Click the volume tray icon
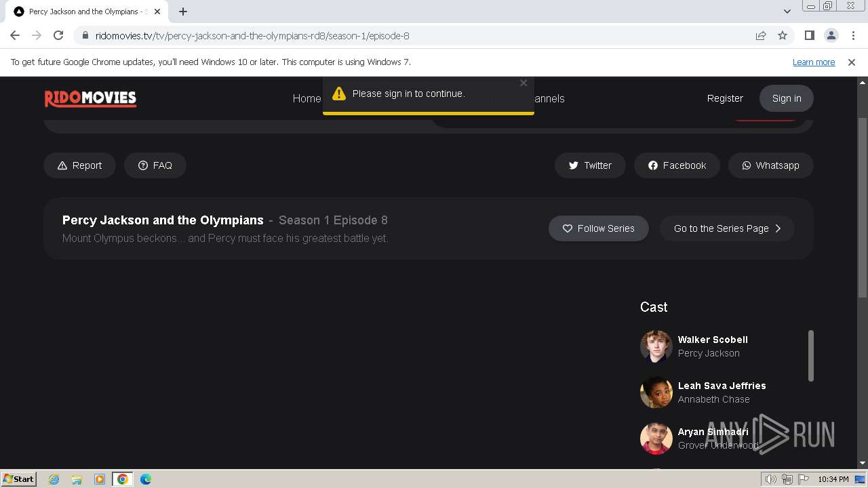 (x=770, y=479)
